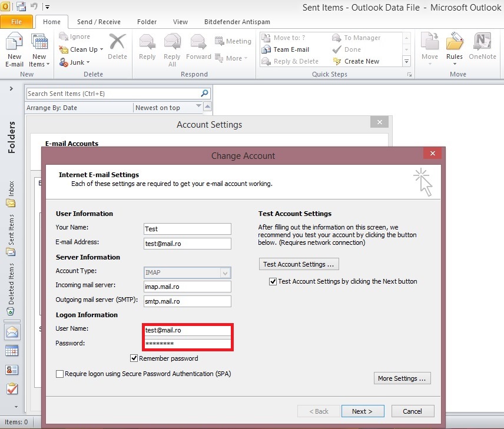
Task: Click the Test Account Settings button
Action: tap(299, 264)
